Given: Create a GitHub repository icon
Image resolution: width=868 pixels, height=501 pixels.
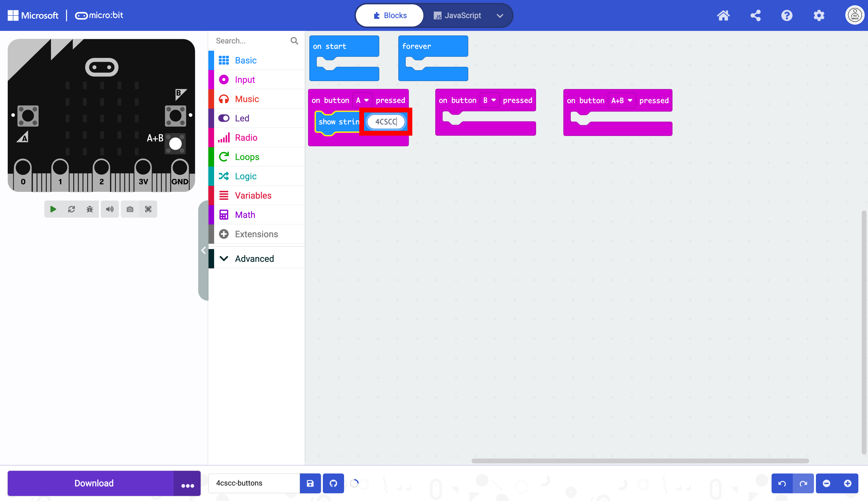Looking at the screenshot, I should point(333,483).
